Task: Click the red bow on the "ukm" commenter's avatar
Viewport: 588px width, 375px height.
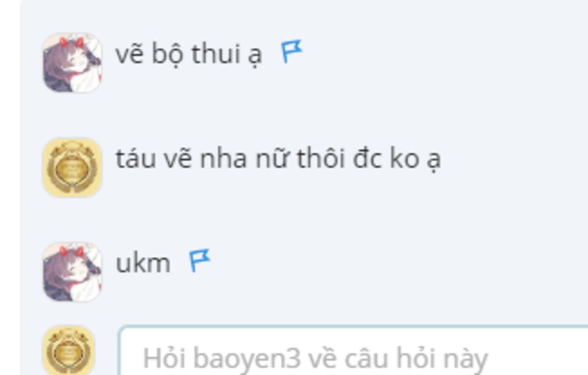Action: click(x=72, y=252)
